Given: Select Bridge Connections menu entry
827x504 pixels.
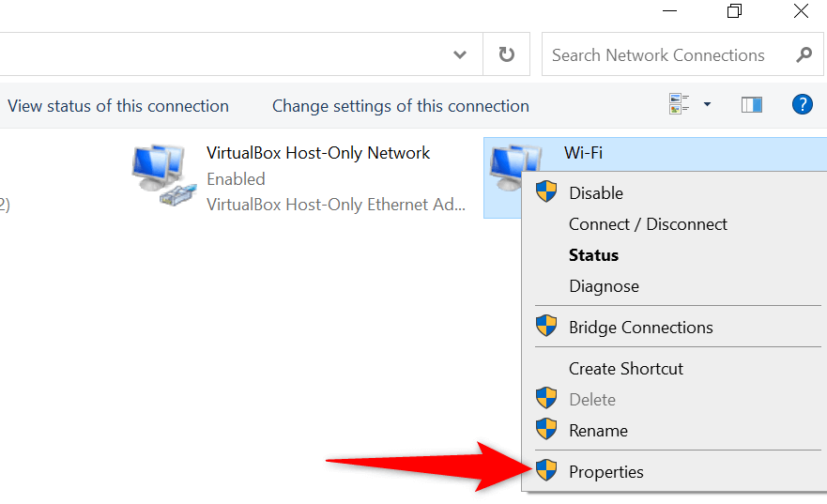Looking at the screenshot, I should pos(640,328).
